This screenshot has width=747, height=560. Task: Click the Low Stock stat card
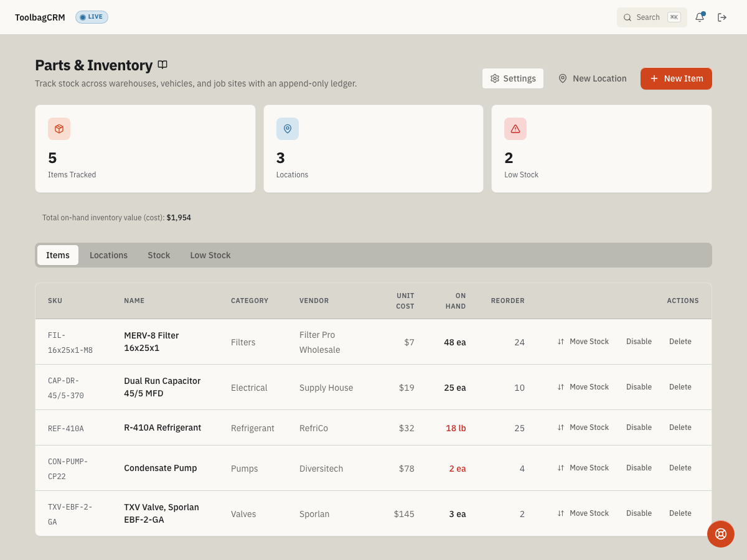[601, 149]
